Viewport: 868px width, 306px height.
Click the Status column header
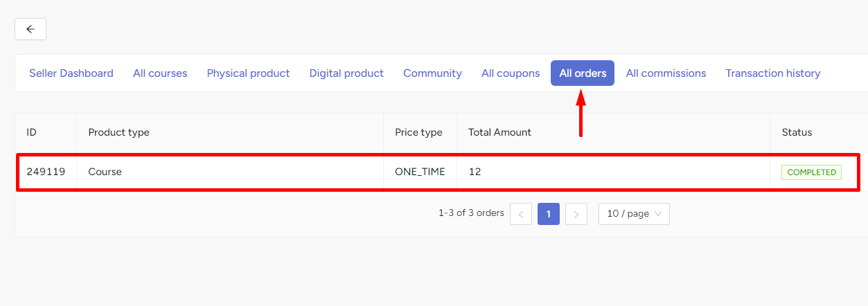[x=797, y=132]
